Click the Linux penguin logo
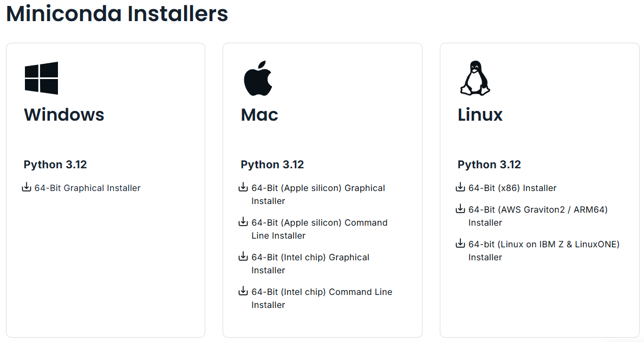The width and height of the screenshot is (644, 342). [474, 78]
